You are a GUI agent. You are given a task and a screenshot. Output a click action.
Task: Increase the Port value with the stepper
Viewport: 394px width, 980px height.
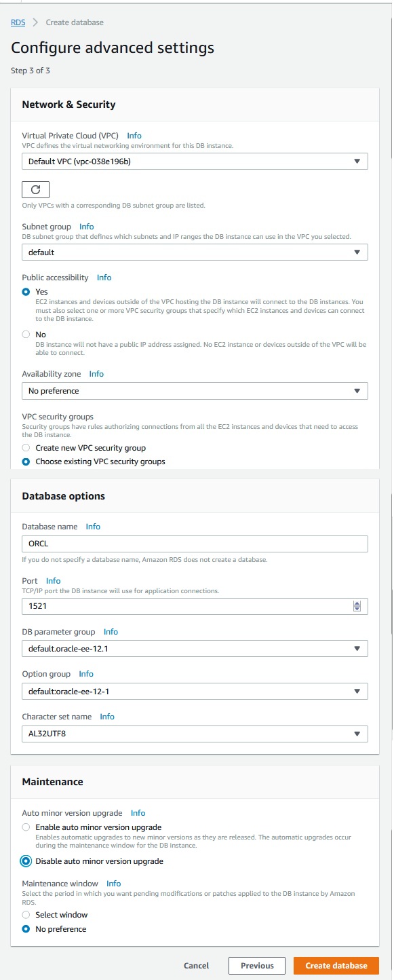(x=357, y=603)
